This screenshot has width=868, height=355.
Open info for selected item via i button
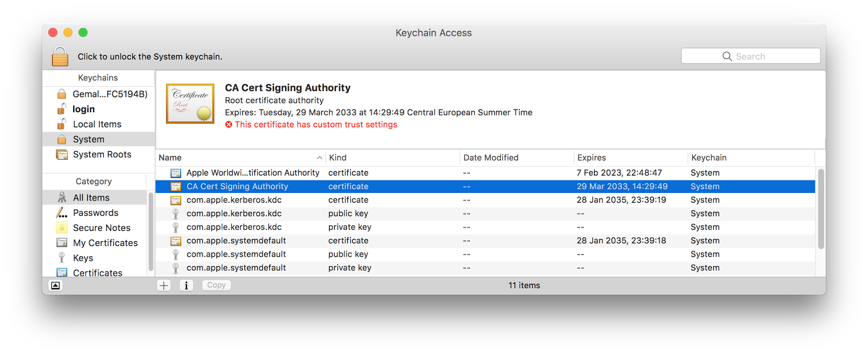[186, 286]
